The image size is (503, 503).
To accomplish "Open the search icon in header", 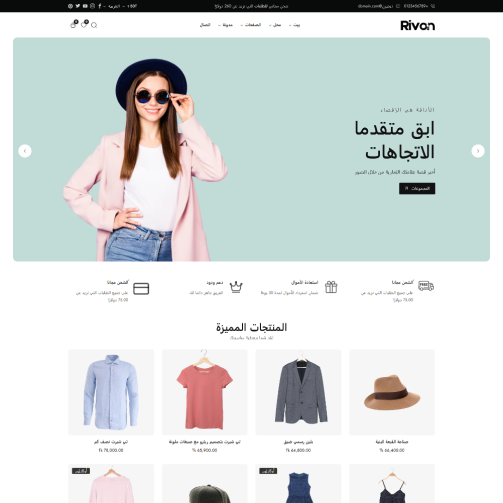I will point(94,25).
